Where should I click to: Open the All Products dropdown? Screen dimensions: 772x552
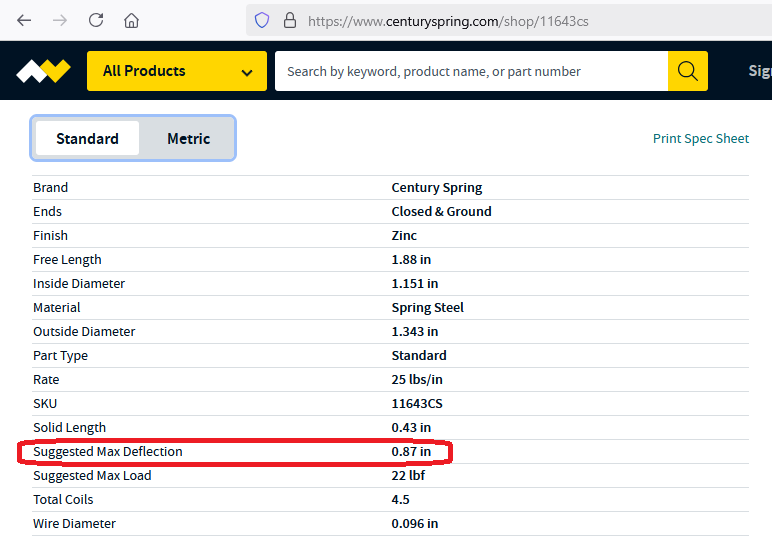177,71
